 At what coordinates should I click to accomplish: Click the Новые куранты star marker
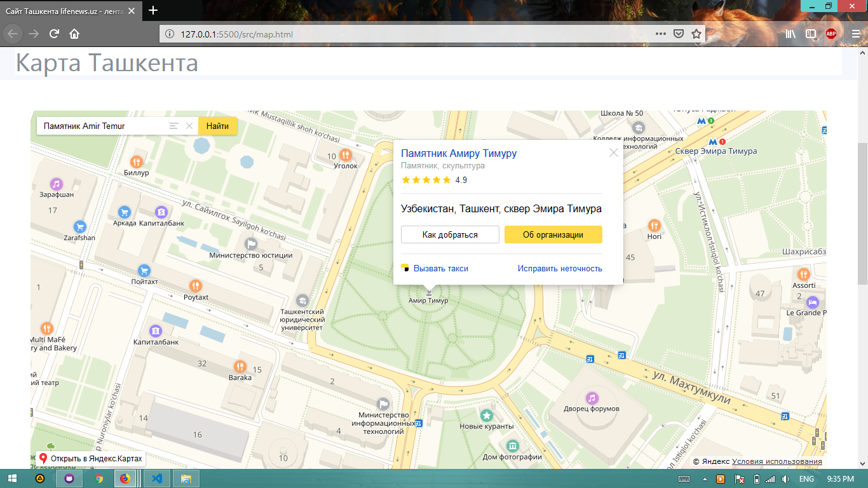pos(487,415)
